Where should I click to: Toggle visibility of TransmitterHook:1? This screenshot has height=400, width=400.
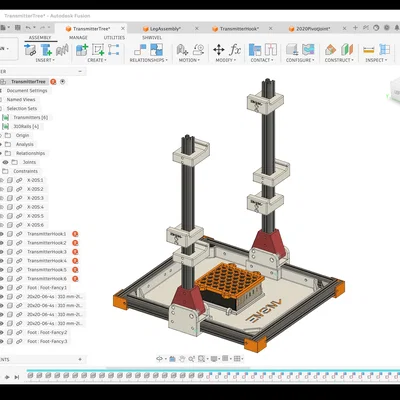pos(2,234)
